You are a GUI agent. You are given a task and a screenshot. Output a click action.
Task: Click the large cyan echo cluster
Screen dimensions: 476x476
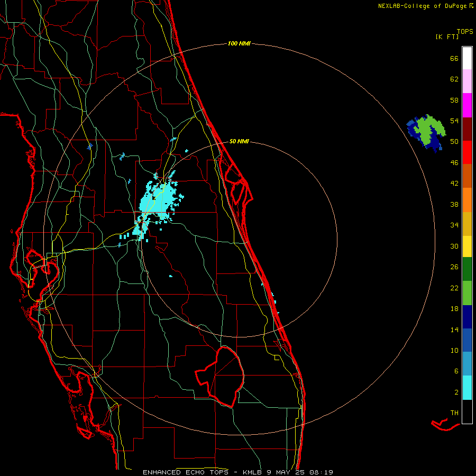(x=158, y=202)
